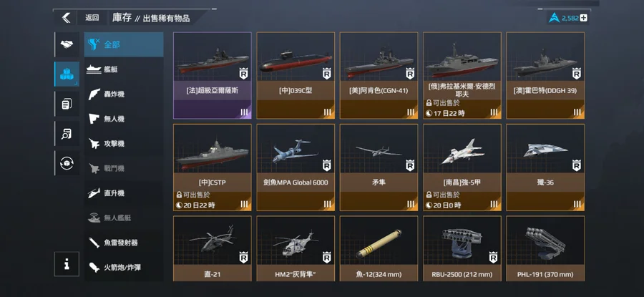The image size is (644, 297).
Task: Filter inventory by 艦艇
Action: pos(124,69)
